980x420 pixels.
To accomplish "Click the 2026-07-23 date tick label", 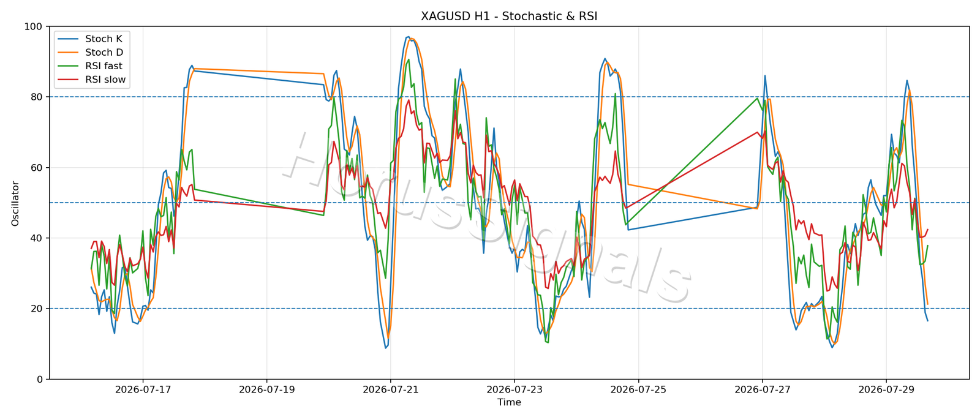I will [514, 389].
